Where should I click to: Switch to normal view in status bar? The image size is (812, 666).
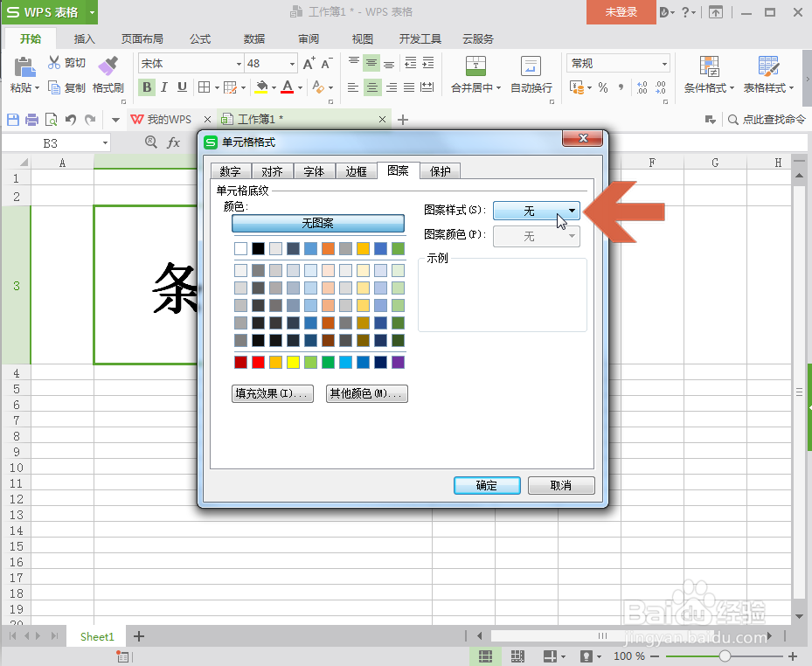(x=485, y=656)
